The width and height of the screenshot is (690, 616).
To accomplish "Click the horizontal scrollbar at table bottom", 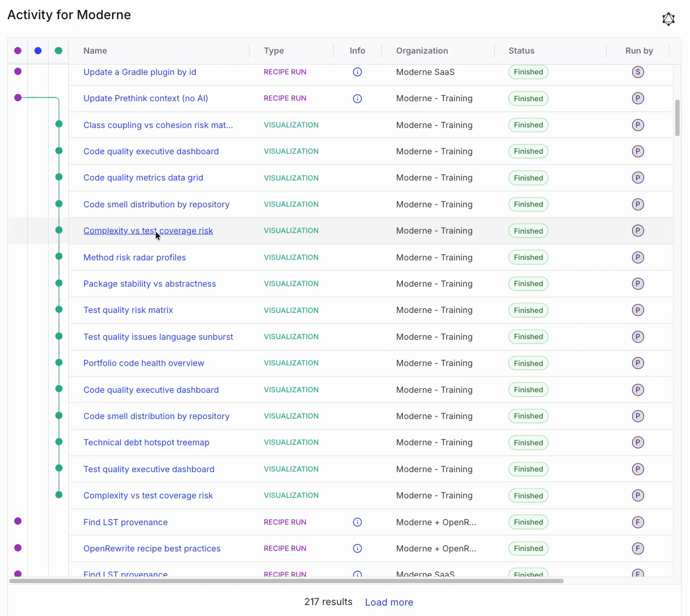I will coord(286,581).
